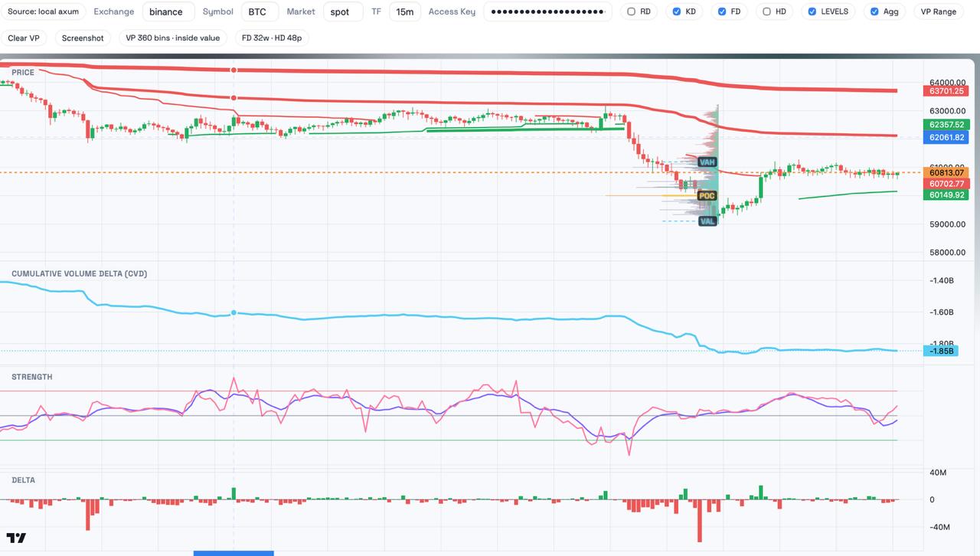The image size is (980, 556).
Task: Click the red 63701.25 price tag
Action: [x=946, y=91]
